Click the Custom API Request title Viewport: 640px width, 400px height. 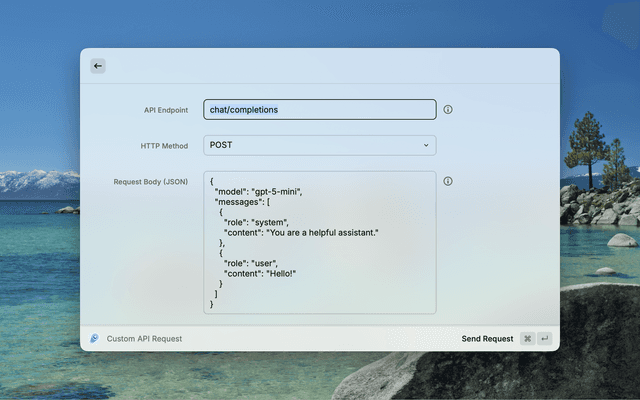click(144, 339)
